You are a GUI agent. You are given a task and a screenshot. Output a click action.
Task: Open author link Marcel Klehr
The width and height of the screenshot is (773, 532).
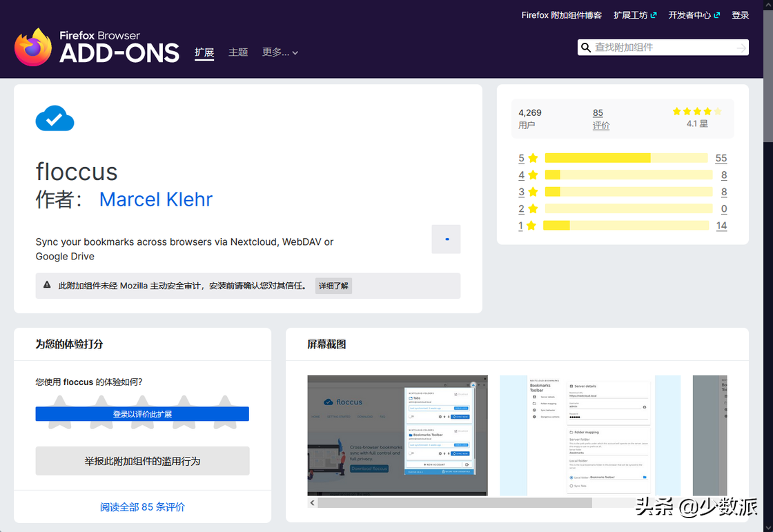(156, 199)
